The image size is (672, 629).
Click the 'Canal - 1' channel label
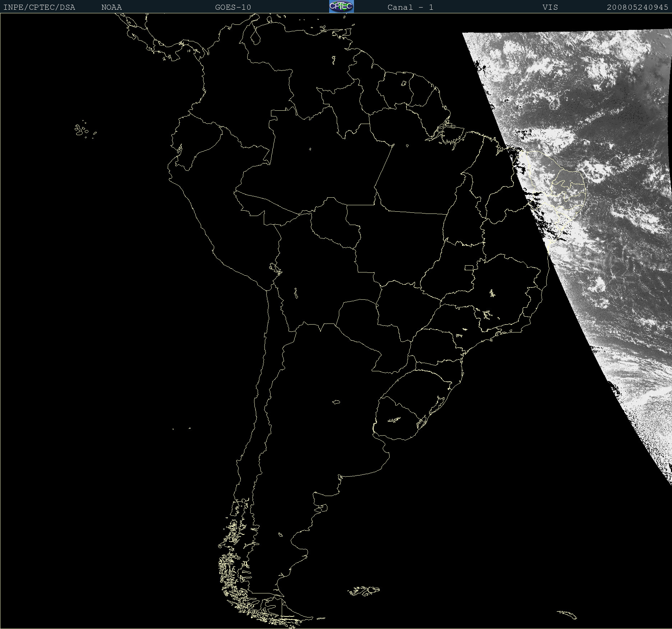[x=410, y=7]
